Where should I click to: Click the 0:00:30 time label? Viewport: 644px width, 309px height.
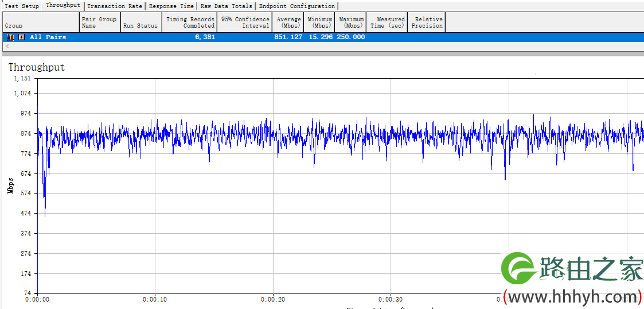point(391,300)
